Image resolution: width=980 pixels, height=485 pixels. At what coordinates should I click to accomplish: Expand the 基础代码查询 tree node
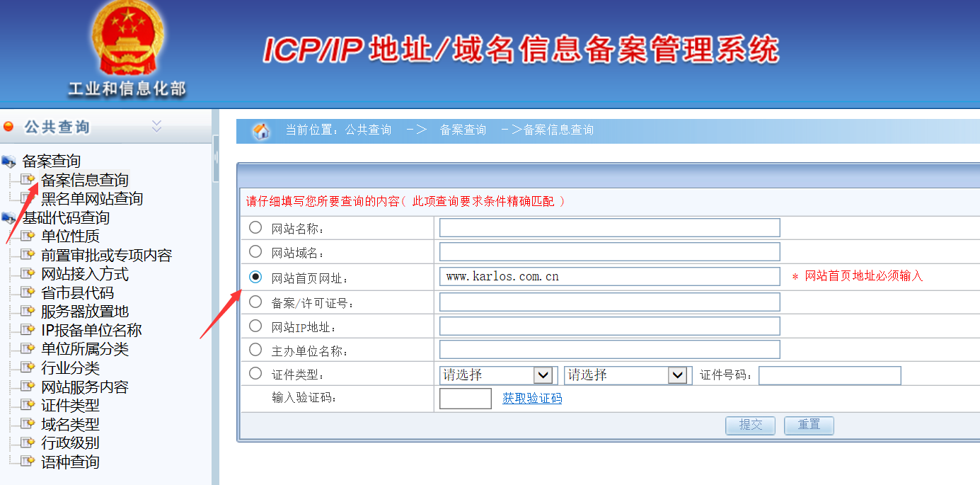pos(67,217)
